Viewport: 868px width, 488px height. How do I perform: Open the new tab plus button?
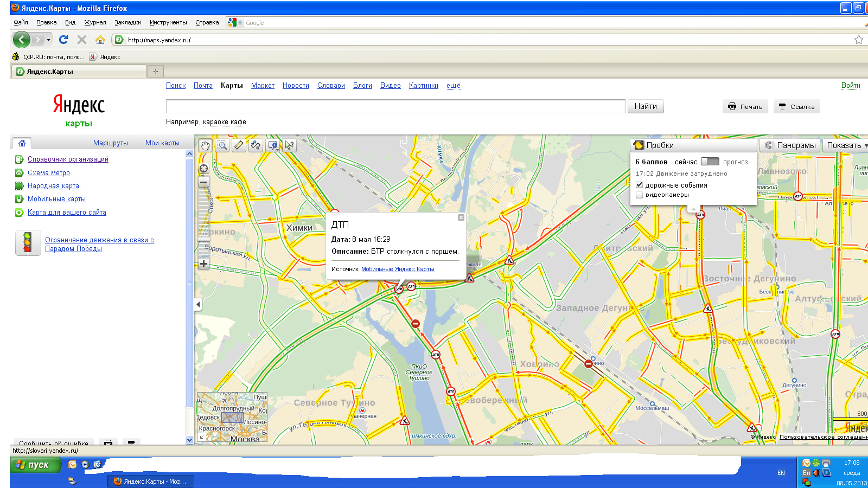[156, 71]
